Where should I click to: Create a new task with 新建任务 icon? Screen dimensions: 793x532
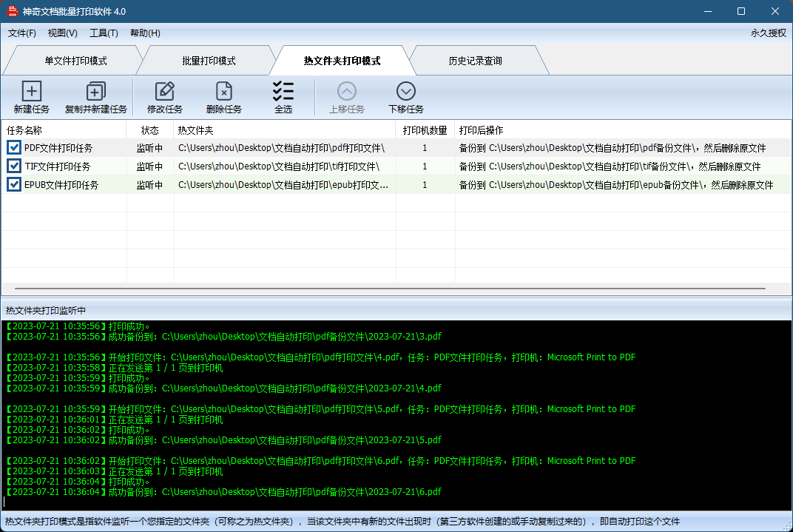(x=31, y=97)
